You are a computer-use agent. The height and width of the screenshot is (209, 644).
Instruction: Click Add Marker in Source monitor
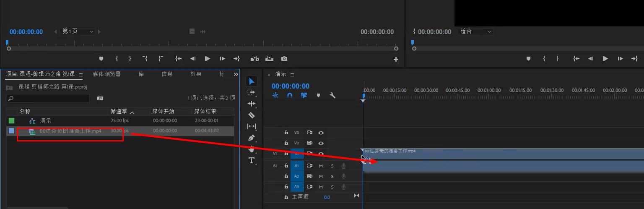point(101,59)
